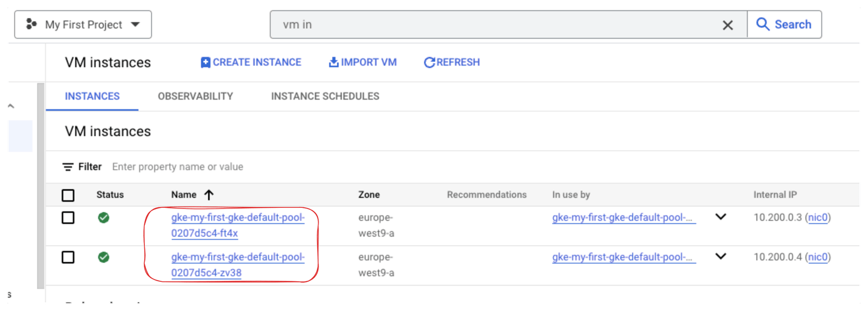Expand In use by chevron, first row
868x311 pixels.
click(x=720, y=217)
